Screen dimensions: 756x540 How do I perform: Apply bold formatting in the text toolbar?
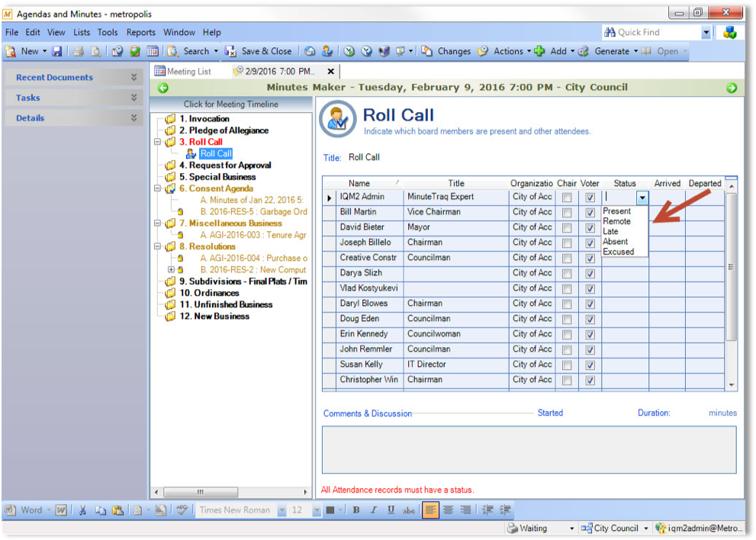(x=356, y=509)
